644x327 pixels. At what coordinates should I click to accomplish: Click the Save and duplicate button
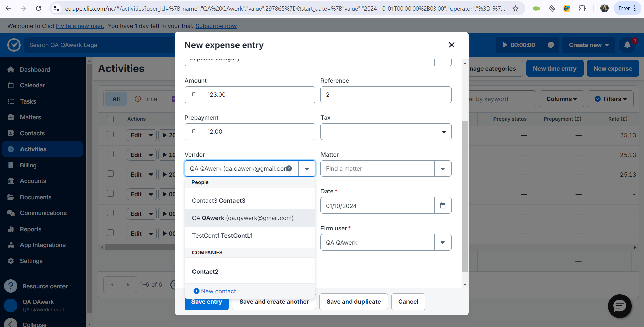point(353,302)
